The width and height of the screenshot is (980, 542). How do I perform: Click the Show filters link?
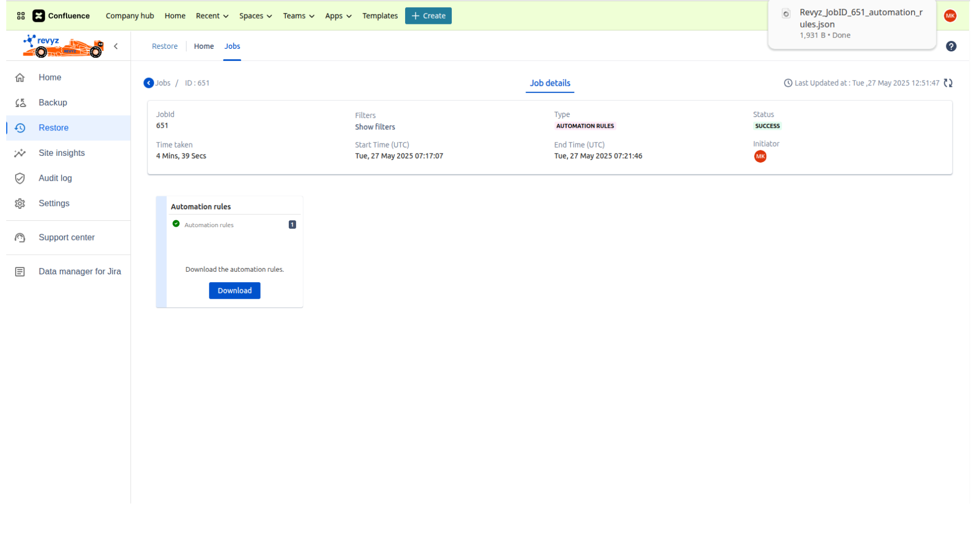click(374, 127)
